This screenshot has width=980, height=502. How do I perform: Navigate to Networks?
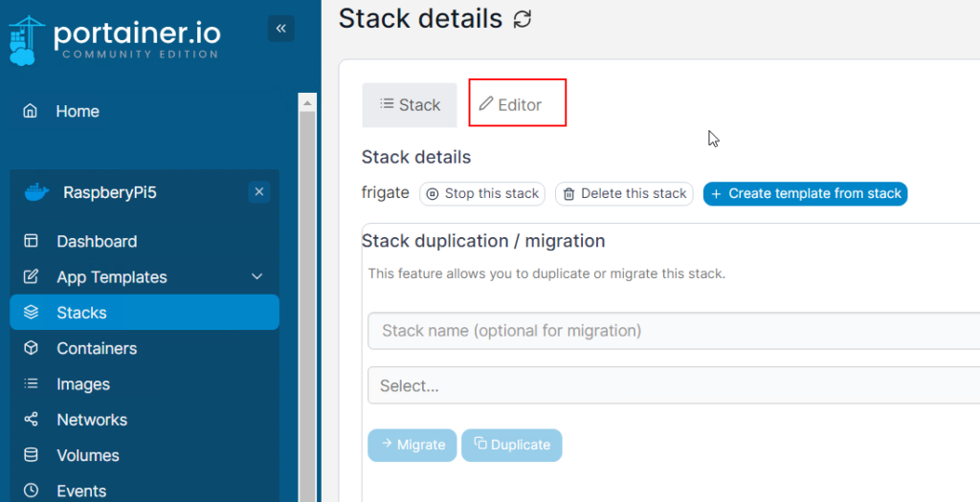pyautogui.click(x=145, y=419)
